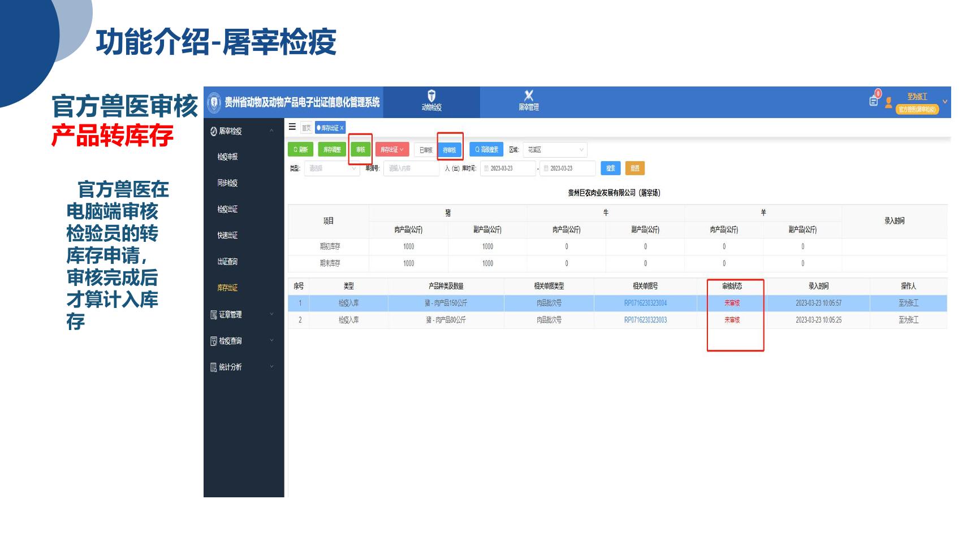Click the hamburger menu collapse icon

point(292,127)
